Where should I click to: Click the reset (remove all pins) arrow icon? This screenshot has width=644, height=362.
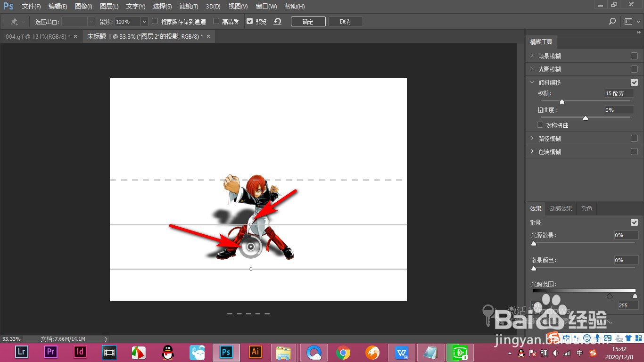[x=277, y=21]
